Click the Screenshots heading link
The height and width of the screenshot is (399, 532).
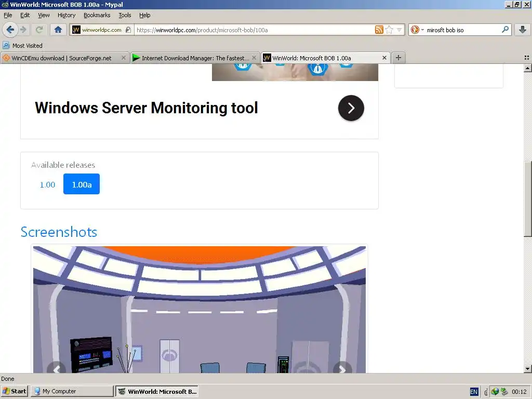59,232
